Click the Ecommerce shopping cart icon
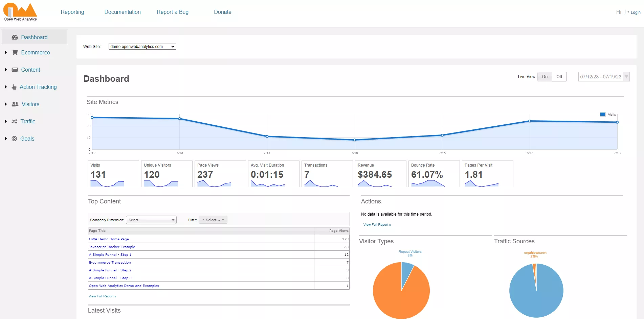The width and height of the screenshot is (644, 319). (15, 52)
